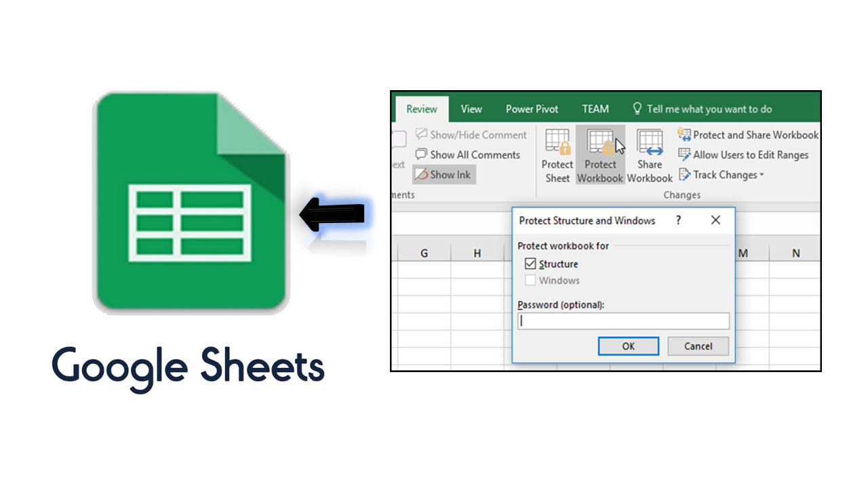Click the Google Sheets logo icon

point(190,202)
